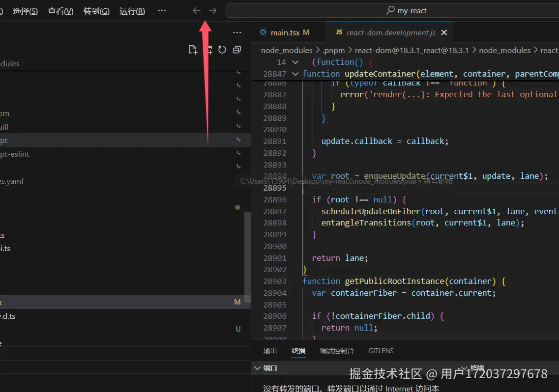Open the 转到(G) menu

(x=96, y=11)
